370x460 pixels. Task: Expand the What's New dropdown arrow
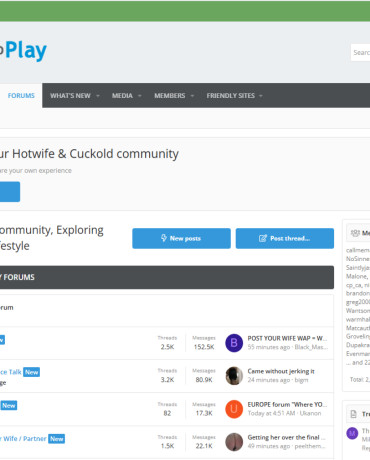pos(98,96)
